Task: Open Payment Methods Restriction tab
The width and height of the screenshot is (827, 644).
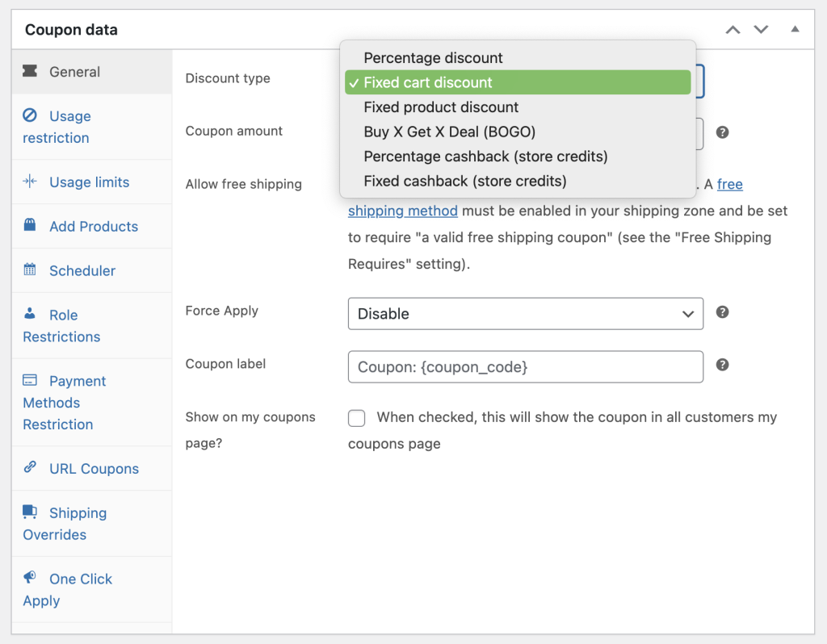Action: coord(92,403)
